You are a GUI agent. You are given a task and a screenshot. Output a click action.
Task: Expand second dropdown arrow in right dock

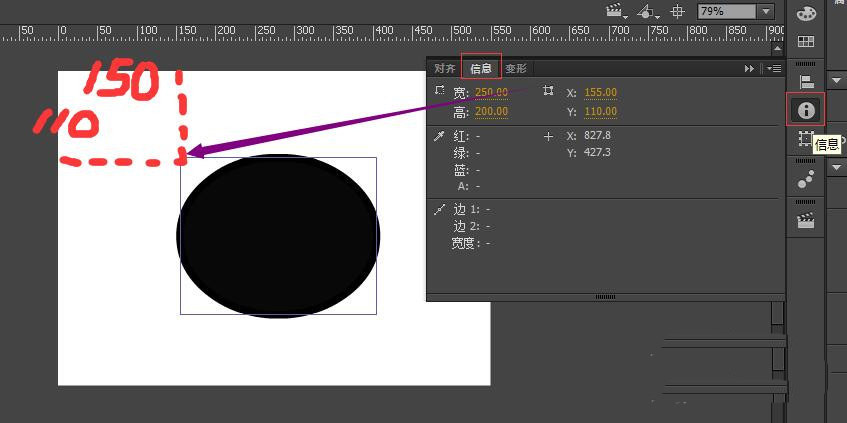[837, 167]
